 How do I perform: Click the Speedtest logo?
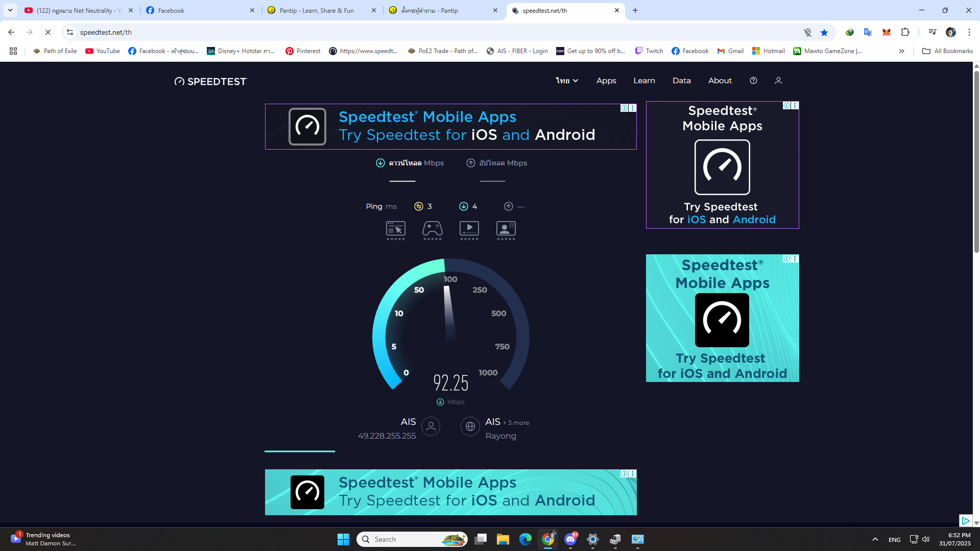click(210, 81)
